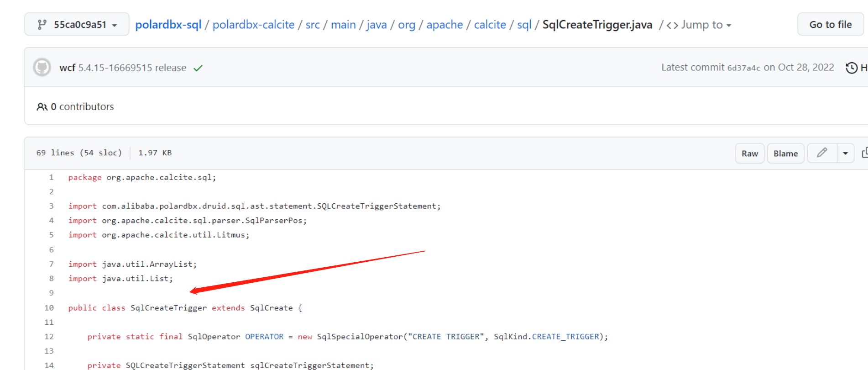Click the 1.97 KB file size text
This screenshot has width=868, height=370.
[x=155, y=153]
